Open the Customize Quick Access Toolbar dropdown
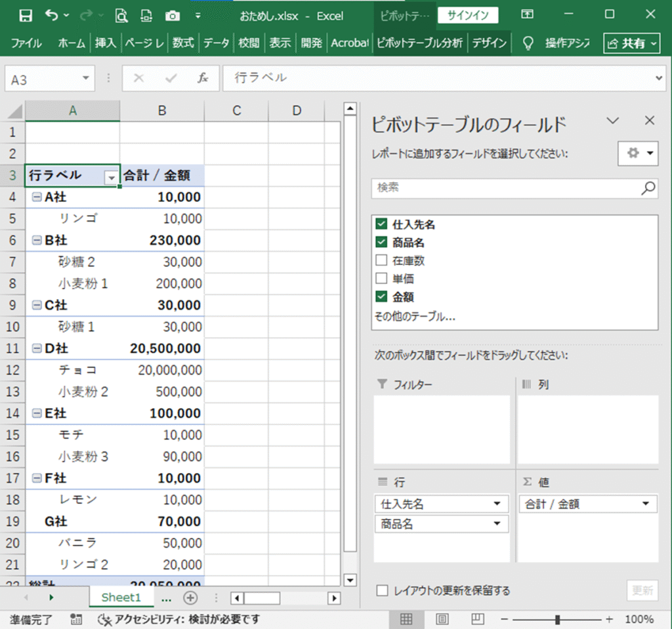This screenshot has height=629, width=672. pos(198,16)
